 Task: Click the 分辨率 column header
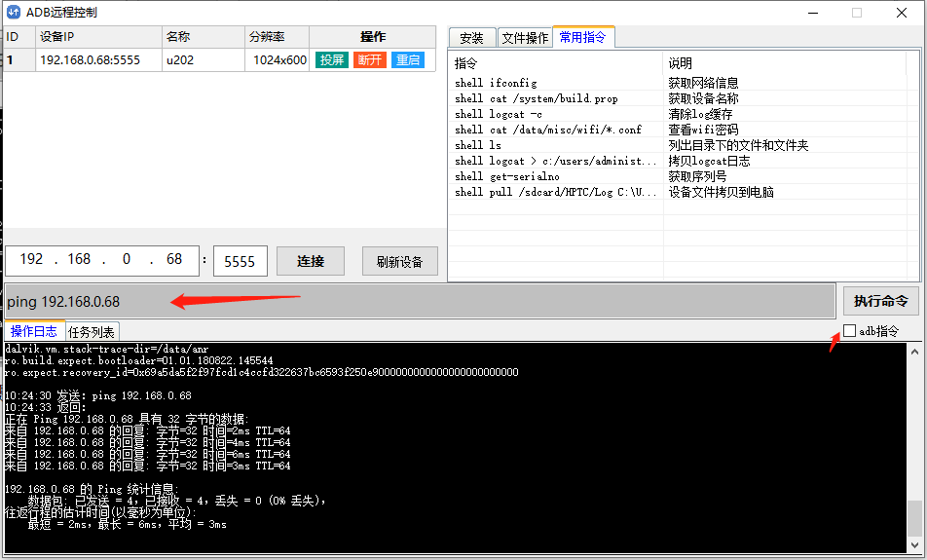point(277,37)
